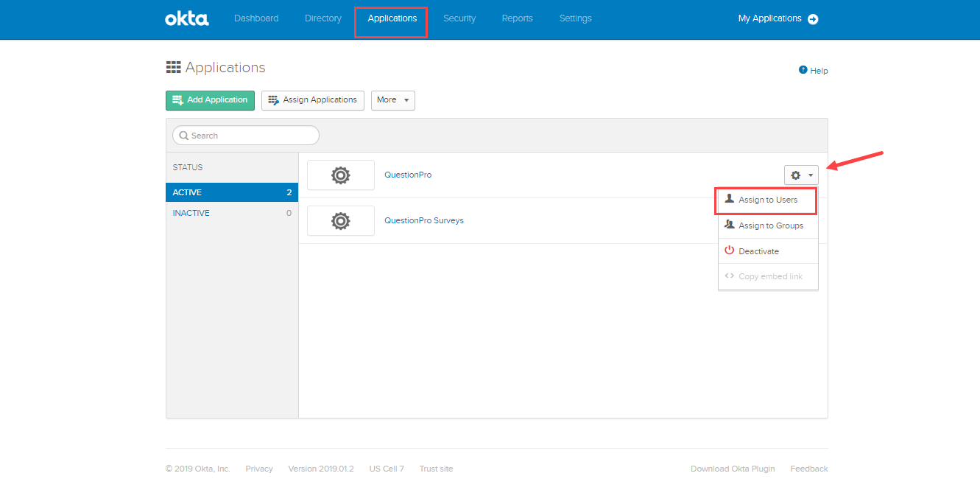This screenshot has width=980, height=490.
Task: Filter by ACTIVE status
Action: pyautogui.click(x=232, y=192)
